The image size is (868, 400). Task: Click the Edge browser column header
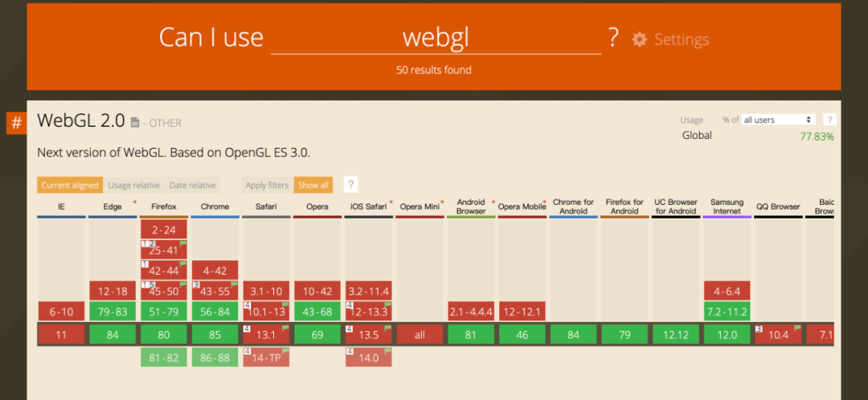(x=113, y=207)
